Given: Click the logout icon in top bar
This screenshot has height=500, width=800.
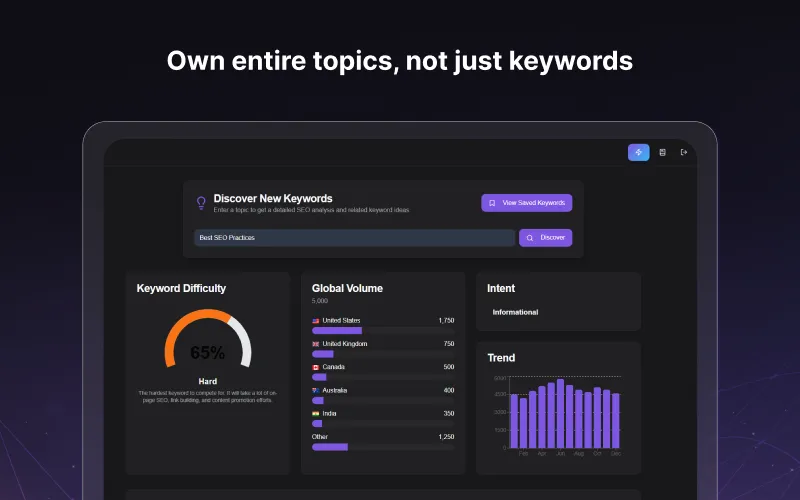Looking at the screenshot, I should point(684,152).
